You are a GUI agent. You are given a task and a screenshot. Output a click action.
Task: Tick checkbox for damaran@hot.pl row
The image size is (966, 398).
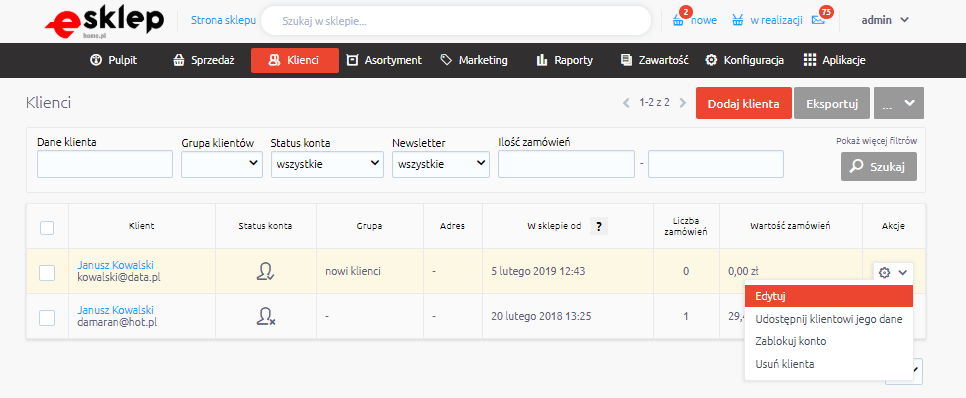tap(47, 317)
